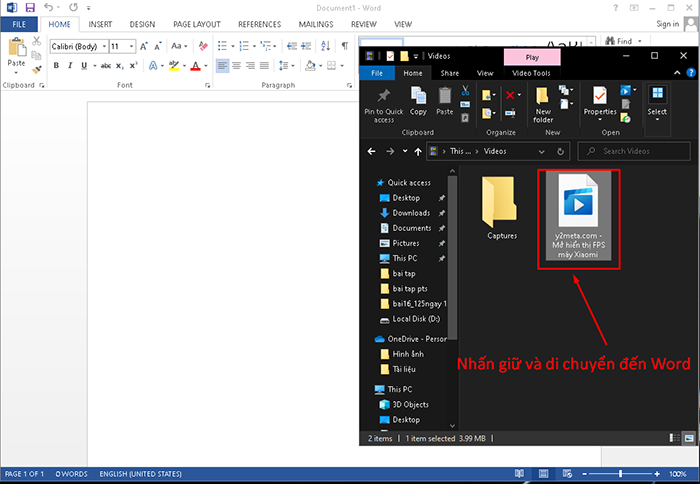Click the Save icon in Word's quick access toolbar

coord(28,7)
